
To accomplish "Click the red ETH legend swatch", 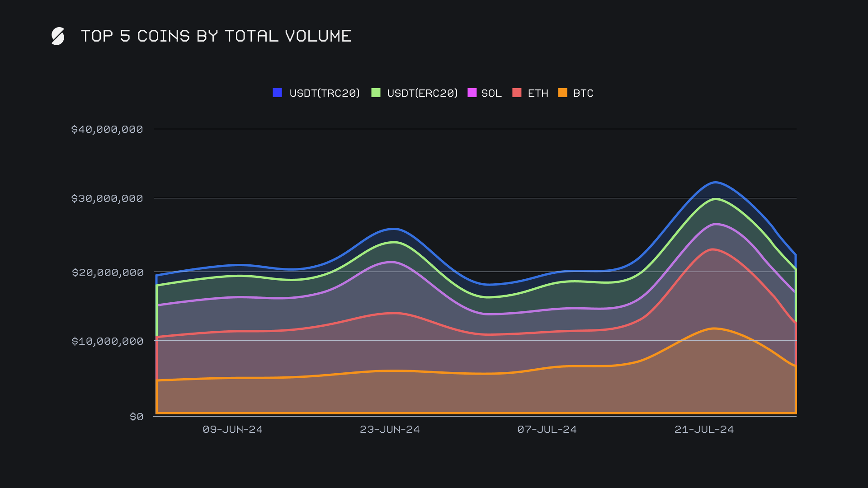I will tap(517, 93).
